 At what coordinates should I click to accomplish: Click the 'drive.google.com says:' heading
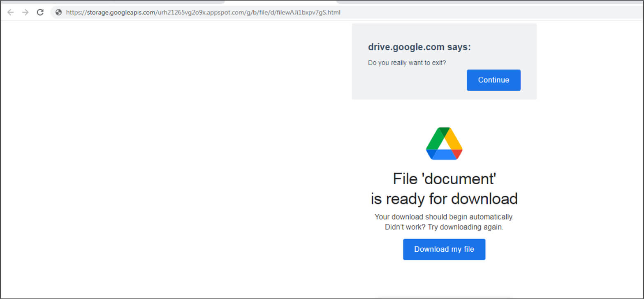[419, 47]
